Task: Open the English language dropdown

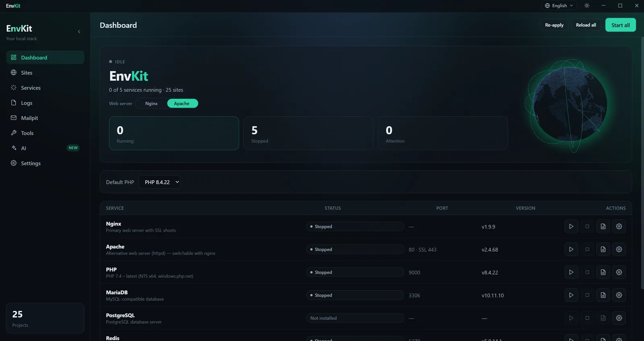Action: pos(559,6)
